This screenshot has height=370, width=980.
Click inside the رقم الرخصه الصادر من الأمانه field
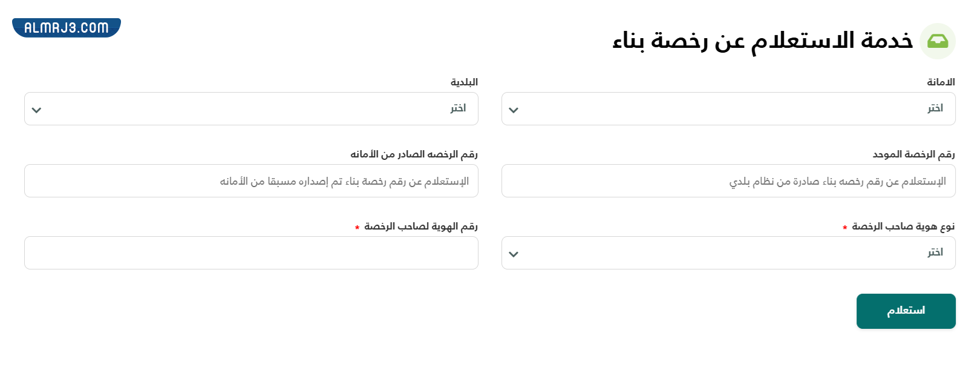(x=251, y=180)
